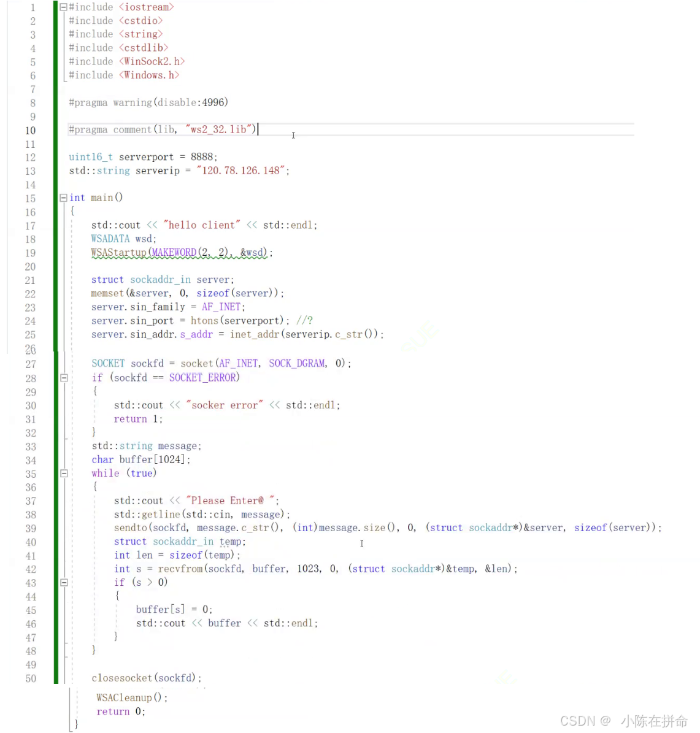Click the SOCKET type keyword
Image resolution: width=700 pixels, height=733 pixels.
click(x=108, y=363)
